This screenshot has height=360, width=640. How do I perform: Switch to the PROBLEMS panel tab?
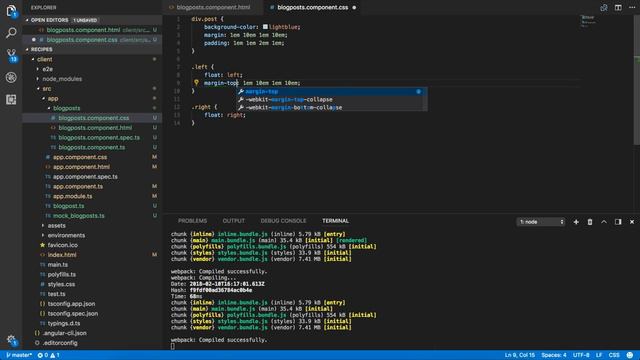[192, 221]
